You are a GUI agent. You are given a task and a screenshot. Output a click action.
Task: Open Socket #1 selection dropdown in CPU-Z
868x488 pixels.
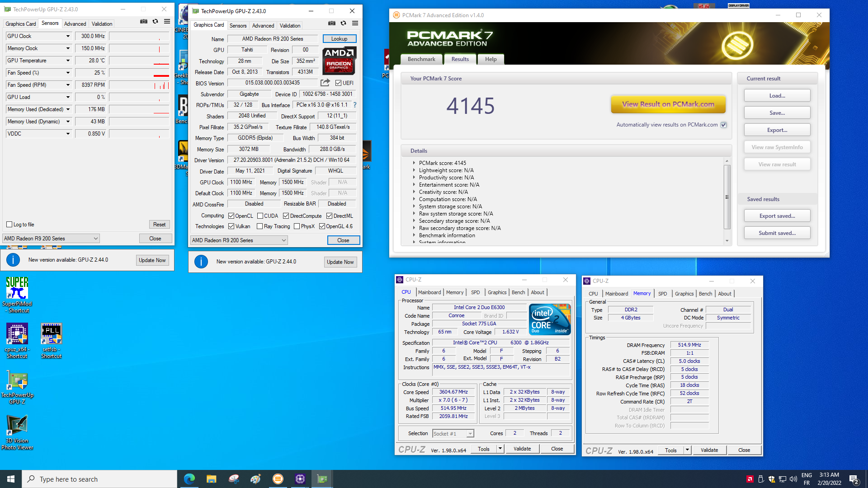point(453,434)
